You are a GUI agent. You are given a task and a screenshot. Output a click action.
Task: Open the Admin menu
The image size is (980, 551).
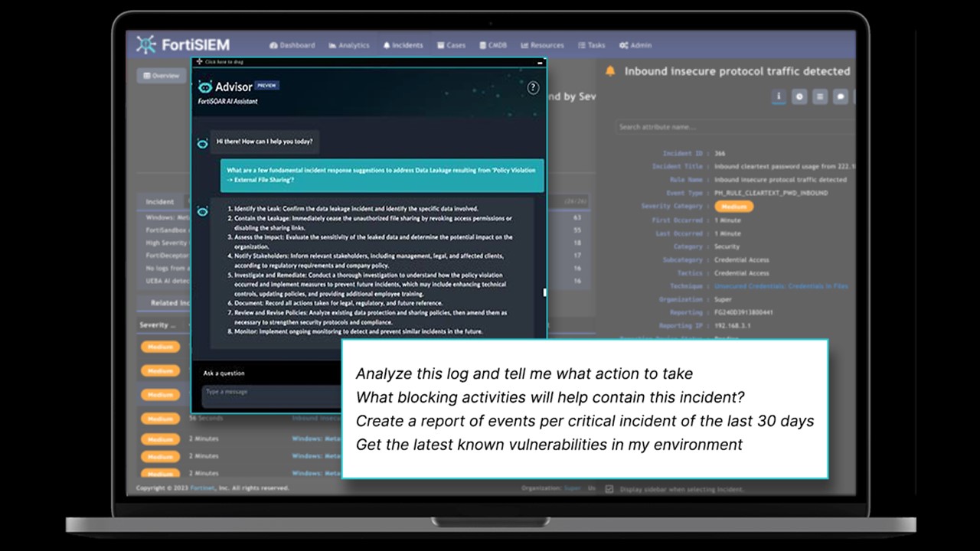635,45
